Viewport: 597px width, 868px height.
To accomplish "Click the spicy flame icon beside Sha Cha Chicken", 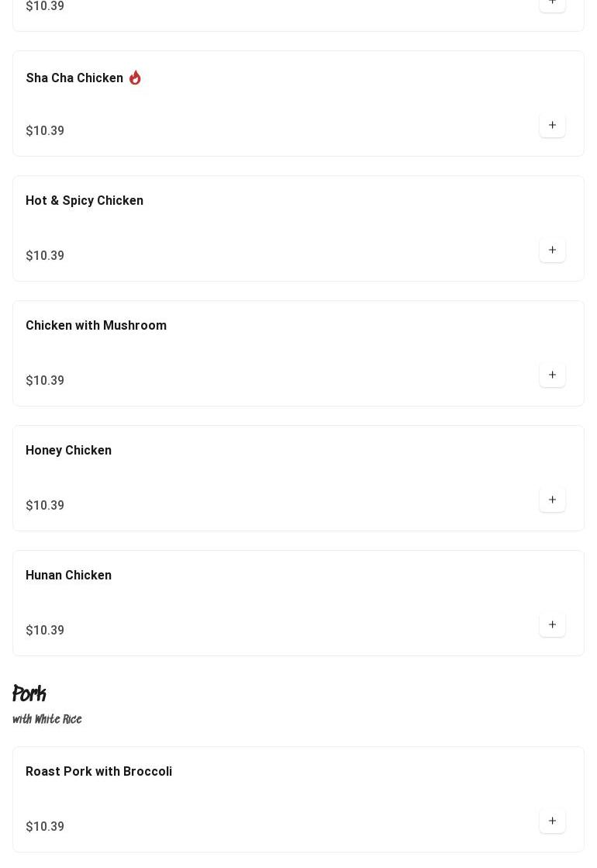I will (x=135, y=78).
